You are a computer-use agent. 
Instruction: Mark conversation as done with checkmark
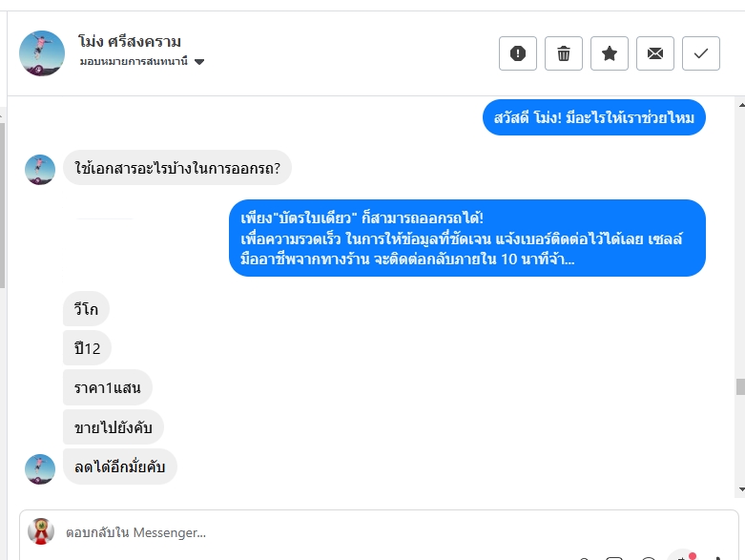point(701,53)
